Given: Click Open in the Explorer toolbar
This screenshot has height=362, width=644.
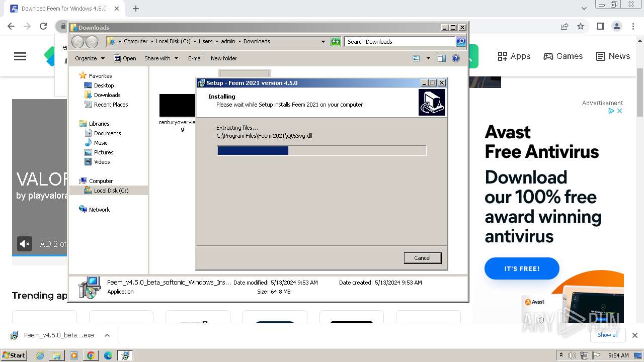Looking at the screenshot, I should tap(125, 58).
